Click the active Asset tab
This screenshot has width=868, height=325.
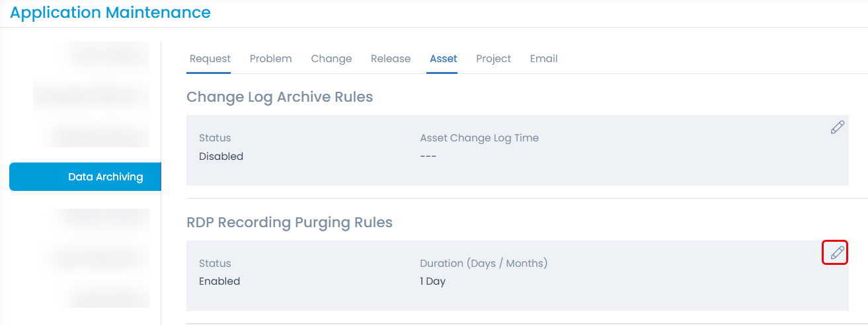(443, 59)
